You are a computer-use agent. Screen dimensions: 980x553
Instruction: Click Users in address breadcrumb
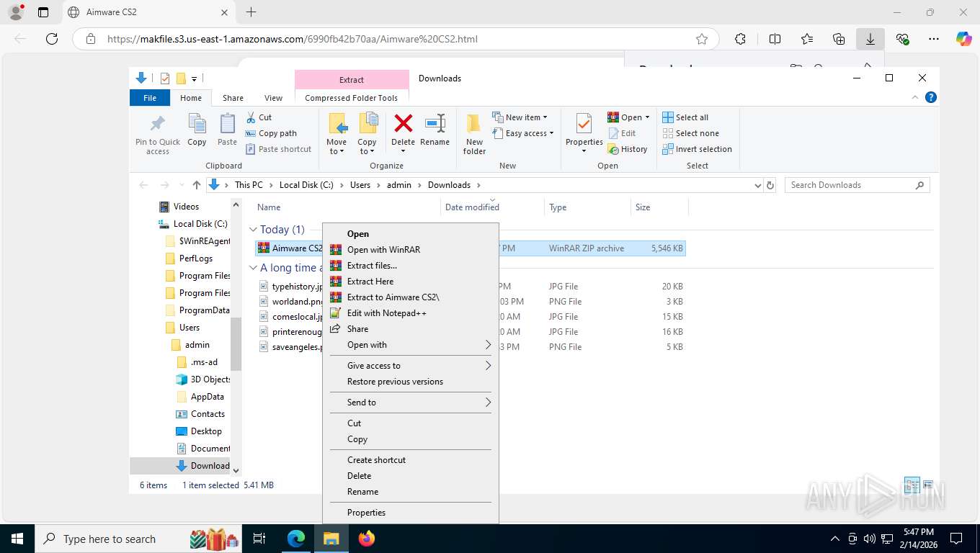pyautogui.click(x=360, y=185)
